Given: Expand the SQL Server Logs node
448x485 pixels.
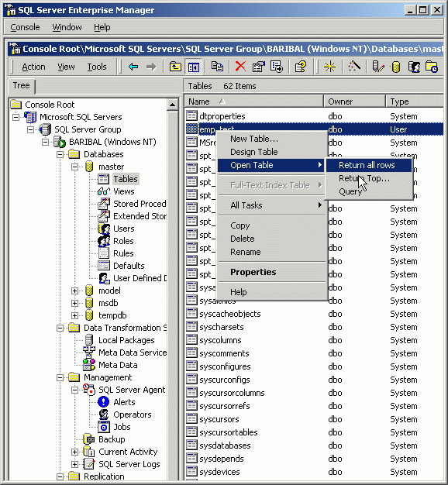Looking at the screenshot, I should 75,464.
